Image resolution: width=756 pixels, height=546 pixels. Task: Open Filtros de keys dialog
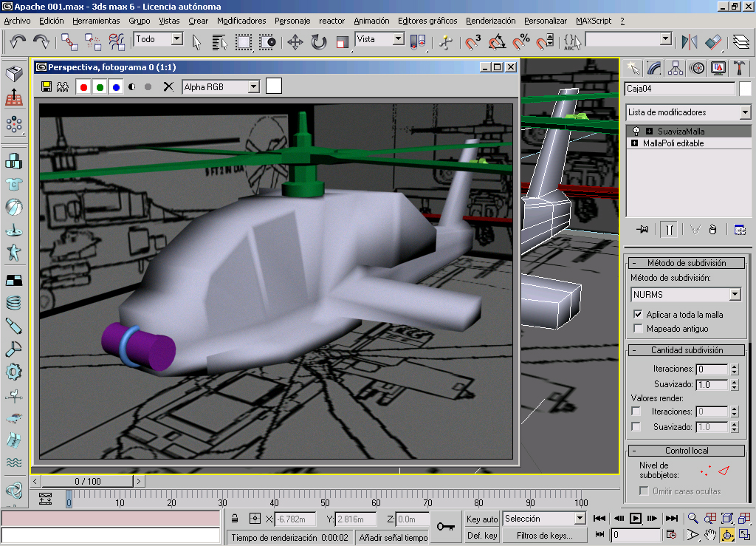[545, 536]
